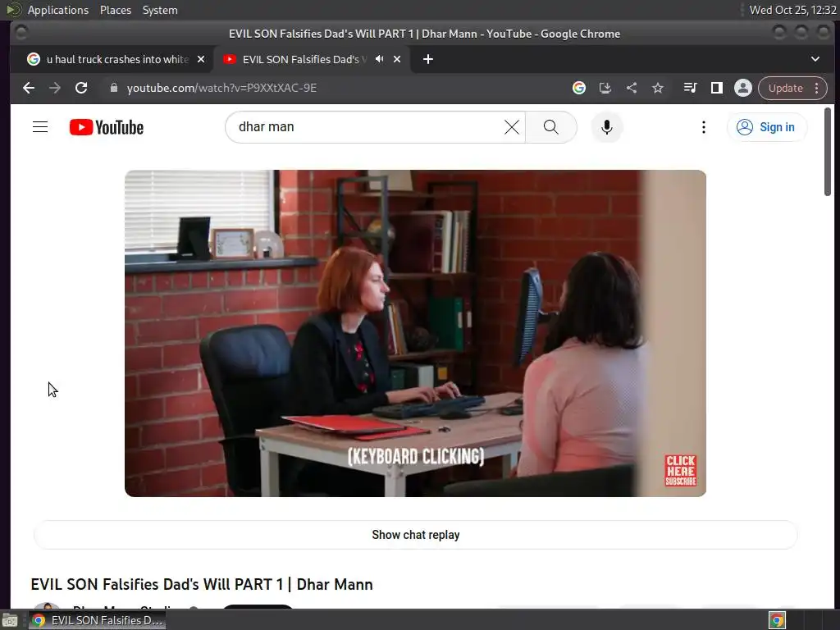Expand the tab search chevron
Screen dimensions: 840x630
pos(815,59)
